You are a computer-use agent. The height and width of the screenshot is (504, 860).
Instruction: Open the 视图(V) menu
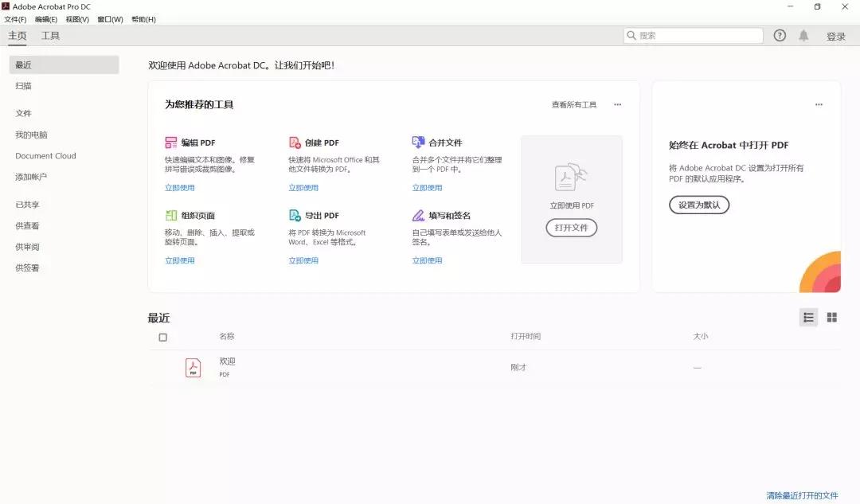click(77, 19)
